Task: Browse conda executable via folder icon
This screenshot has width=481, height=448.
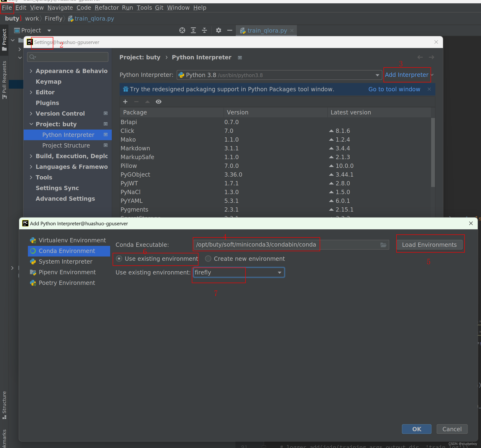Action: tap(383, 245)
